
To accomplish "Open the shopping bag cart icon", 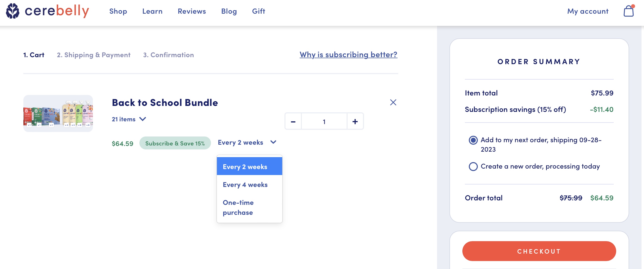I will pos(629,11).
